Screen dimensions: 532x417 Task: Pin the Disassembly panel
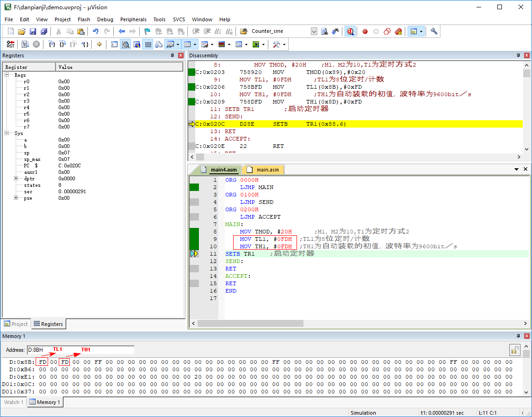click(x=518, y=55)
